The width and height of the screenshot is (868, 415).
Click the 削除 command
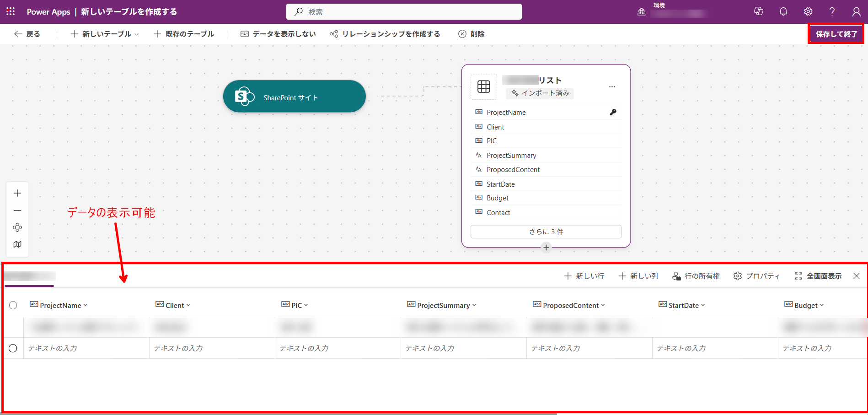pos(472,34)
